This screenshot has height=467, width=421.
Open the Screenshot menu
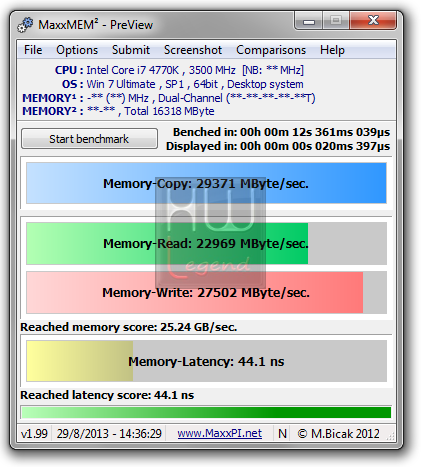click(x=193, y=50)
